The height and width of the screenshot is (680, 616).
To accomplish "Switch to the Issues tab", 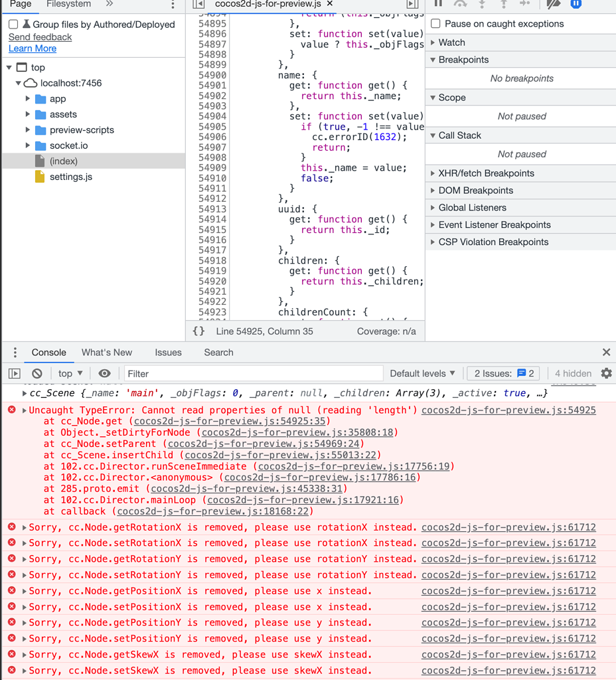I will click(168, 353).
